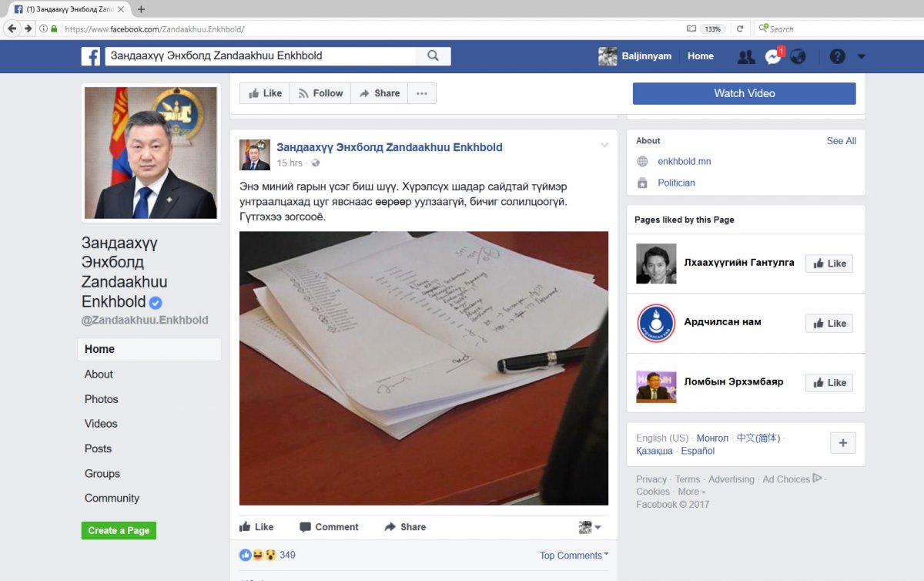Click the post author avatar thumbnail
924x581 pixels.
255,155
